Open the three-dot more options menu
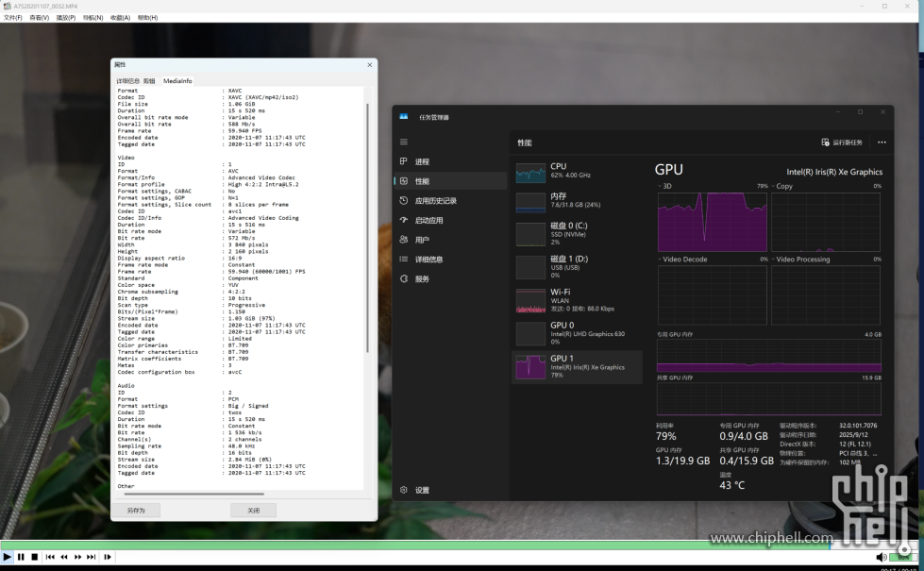Viewport: 924px width, 571px height. coord(882,143)
